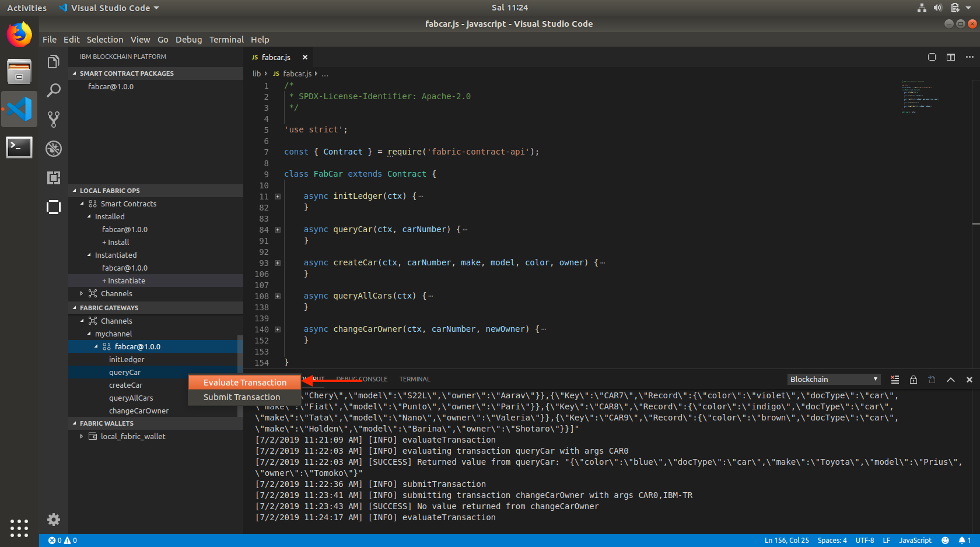980x547 pixels.
Task: Toggle output scroll lock
Action: [x=914, y=380]
